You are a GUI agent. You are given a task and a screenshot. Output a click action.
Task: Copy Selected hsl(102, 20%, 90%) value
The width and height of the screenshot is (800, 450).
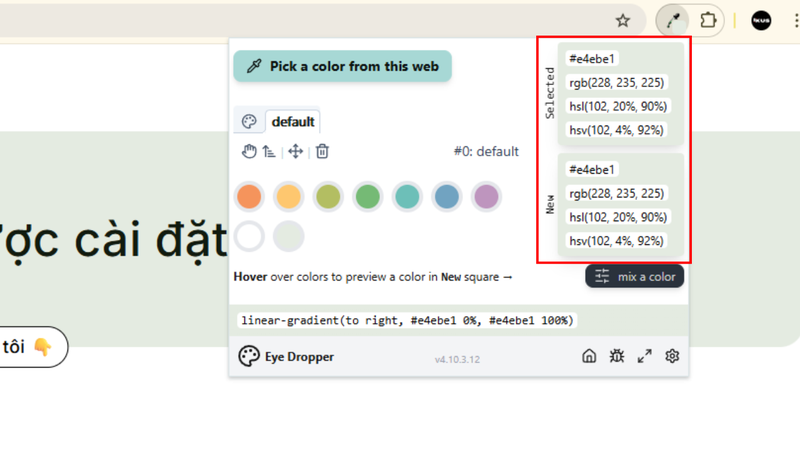click(618, 106)
